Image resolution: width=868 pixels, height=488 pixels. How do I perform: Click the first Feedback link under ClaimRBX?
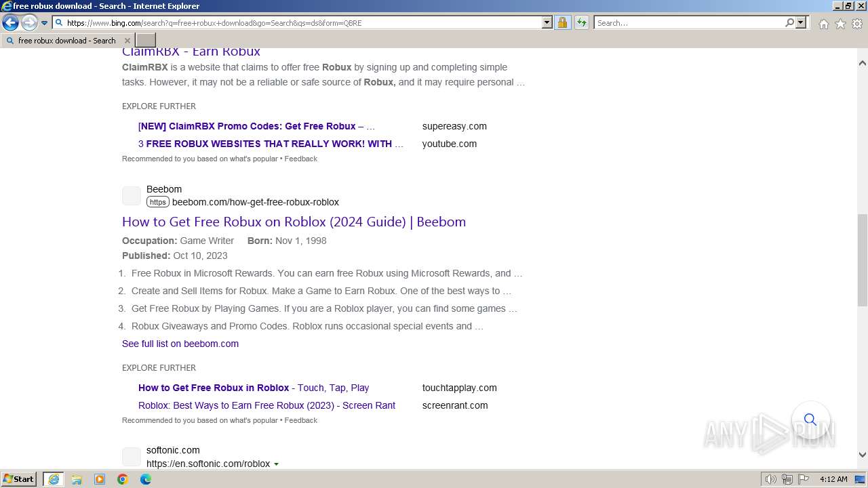(300, 159)
